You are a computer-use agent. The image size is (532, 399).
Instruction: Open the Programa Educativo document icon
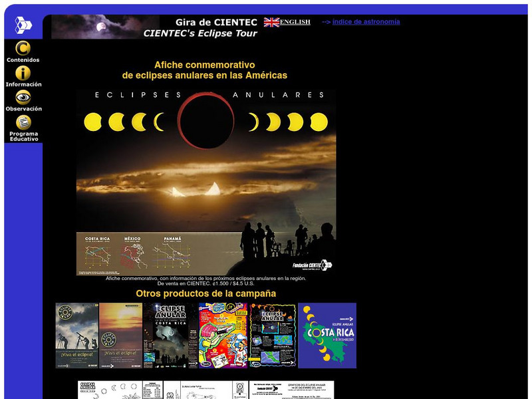[23, 122]
